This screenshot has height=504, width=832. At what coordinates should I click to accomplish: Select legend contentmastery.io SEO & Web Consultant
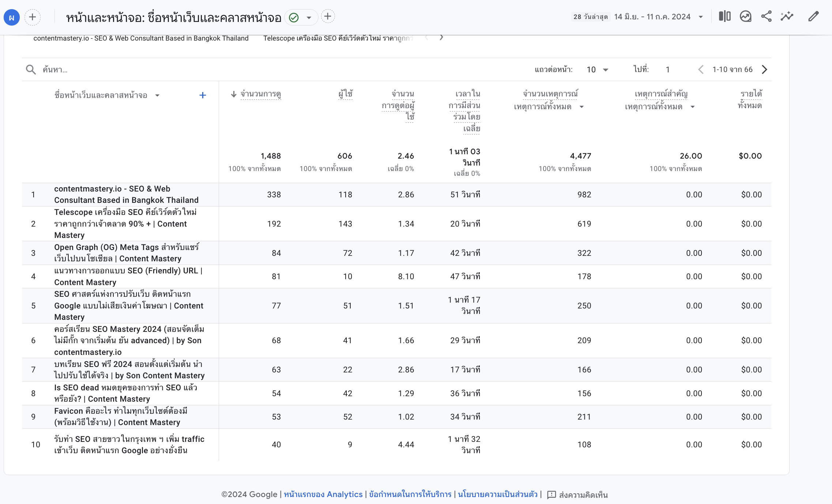coord(141,38)
